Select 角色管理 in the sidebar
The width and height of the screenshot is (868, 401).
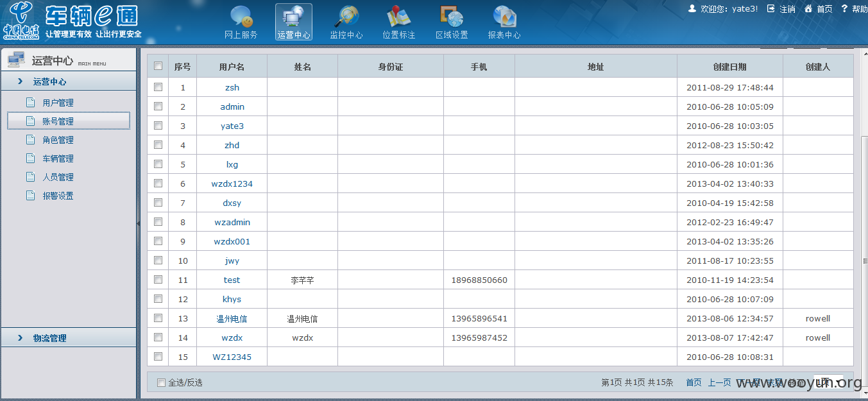click(x=58, y=140)
